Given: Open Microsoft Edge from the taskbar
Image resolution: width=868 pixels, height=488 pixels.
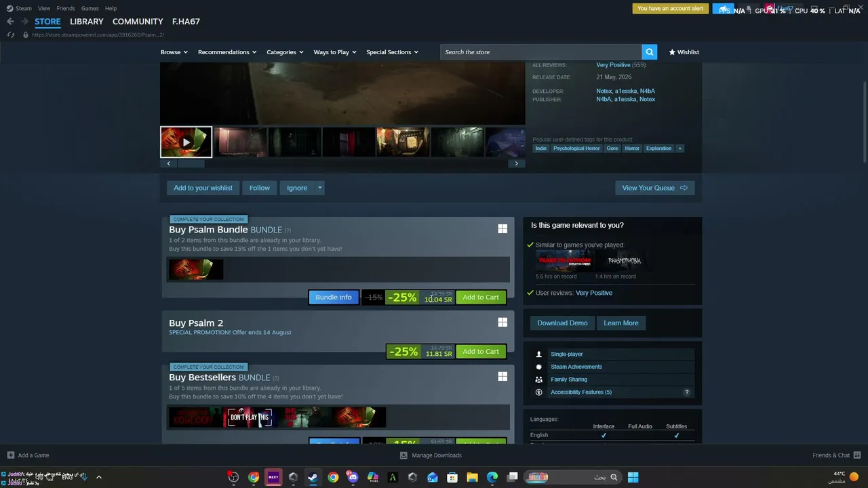Looking at the screenshot, I should tap(492, 477).
